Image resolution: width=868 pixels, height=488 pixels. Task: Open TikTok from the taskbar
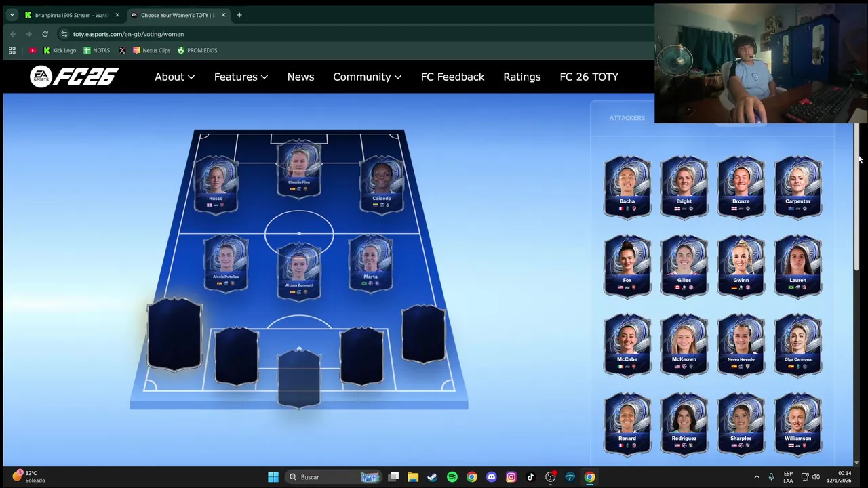[x=531, y=477]
